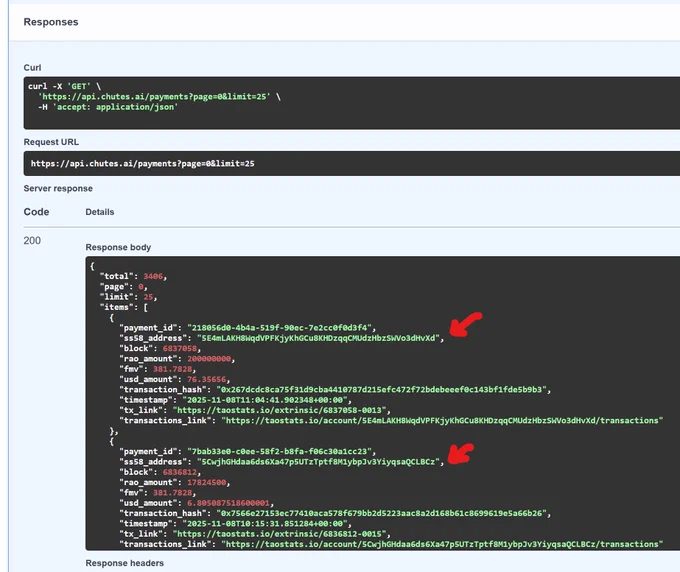Click the Curl label
Viewport: 680px width, 572px height.
pyautogui.click(x=32, y=67)
